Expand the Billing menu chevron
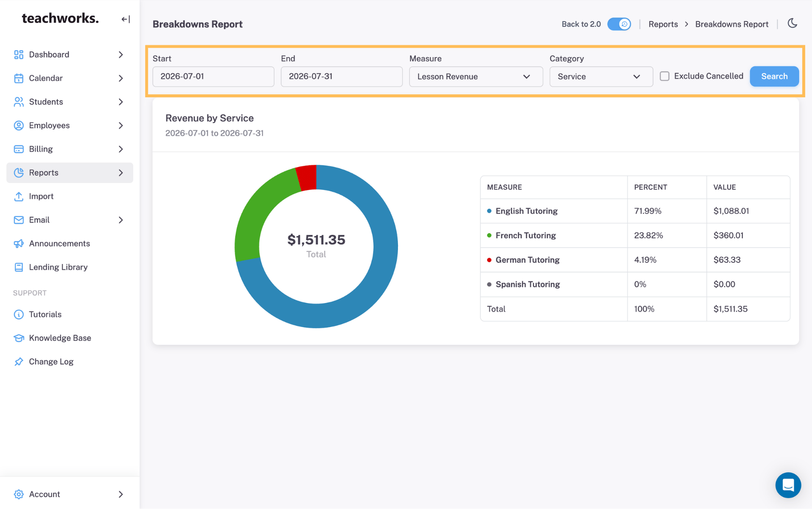The height and width of the screenshot is (509, 812). [x=121, y=149]
